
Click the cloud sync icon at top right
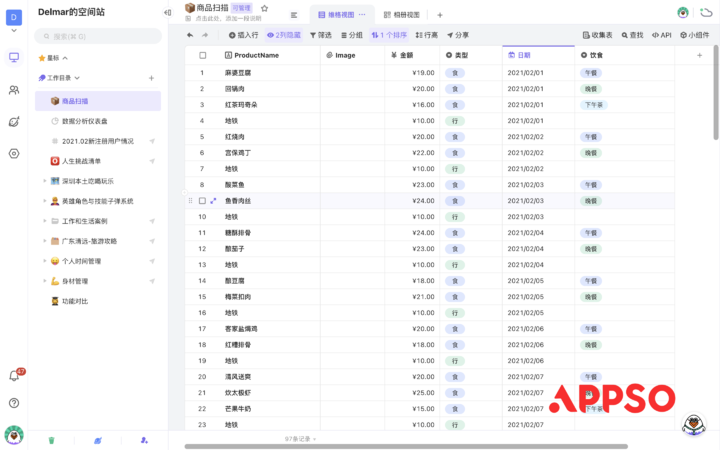[706, 13]
